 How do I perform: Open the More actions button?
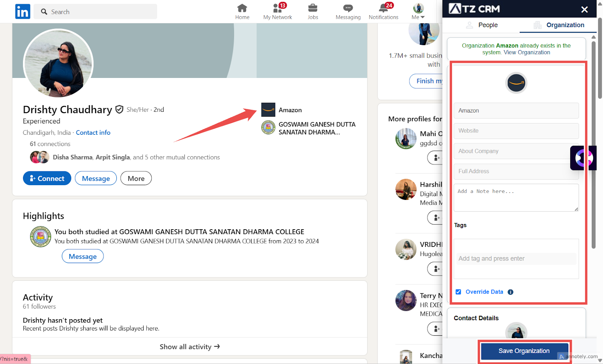136,178
